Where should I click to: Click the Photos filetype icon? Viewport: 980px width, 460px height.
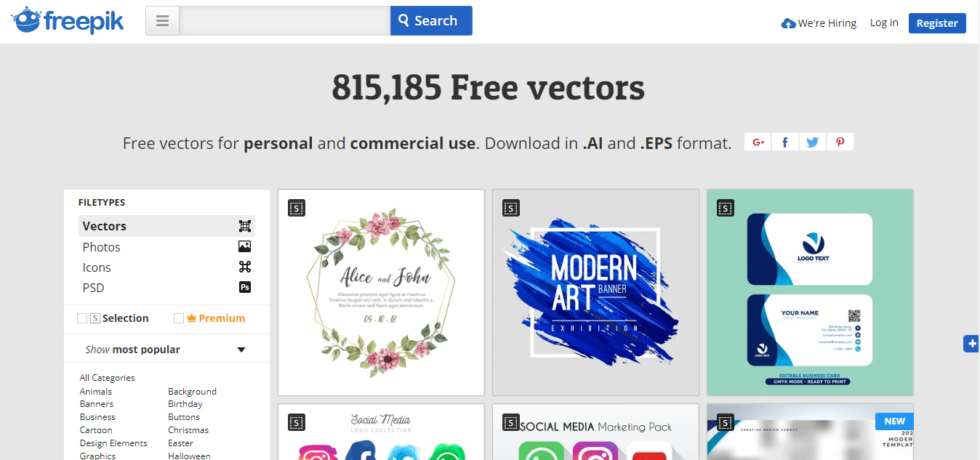tap(244, 246)
